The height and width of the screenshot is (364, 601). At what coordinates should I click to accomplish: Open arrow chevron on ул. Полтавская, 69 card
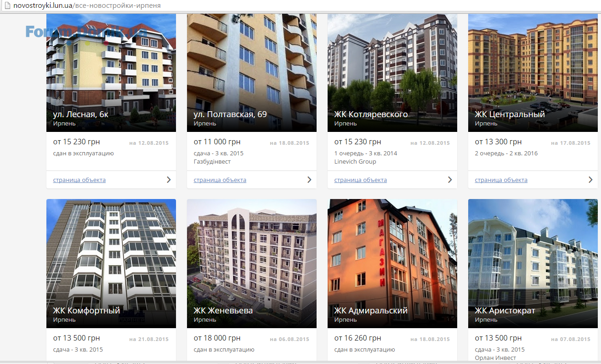(x=310, y=180)
